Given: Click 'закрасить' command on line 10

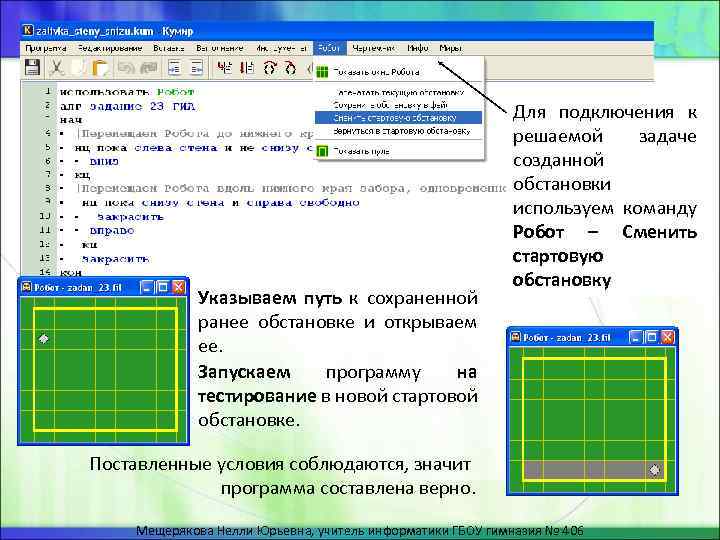Looking at the screenshot, I should [x=130, y=217].
